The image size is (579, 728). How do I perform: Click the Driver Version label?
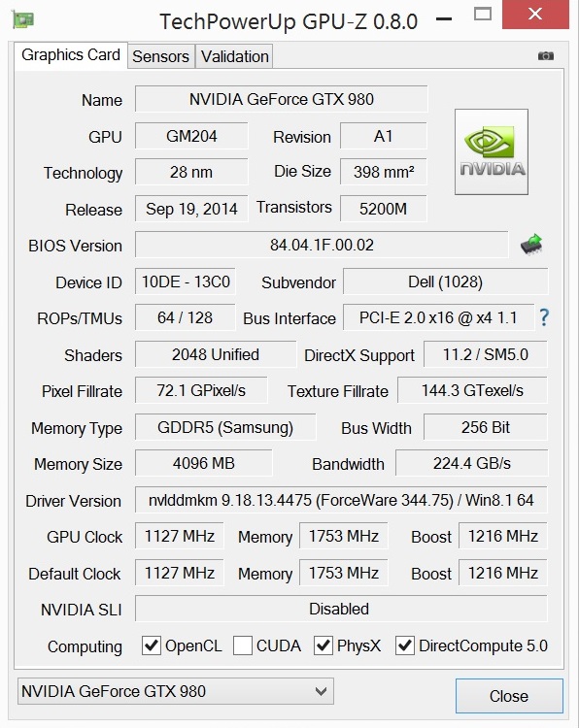click(x=74, y=501)
